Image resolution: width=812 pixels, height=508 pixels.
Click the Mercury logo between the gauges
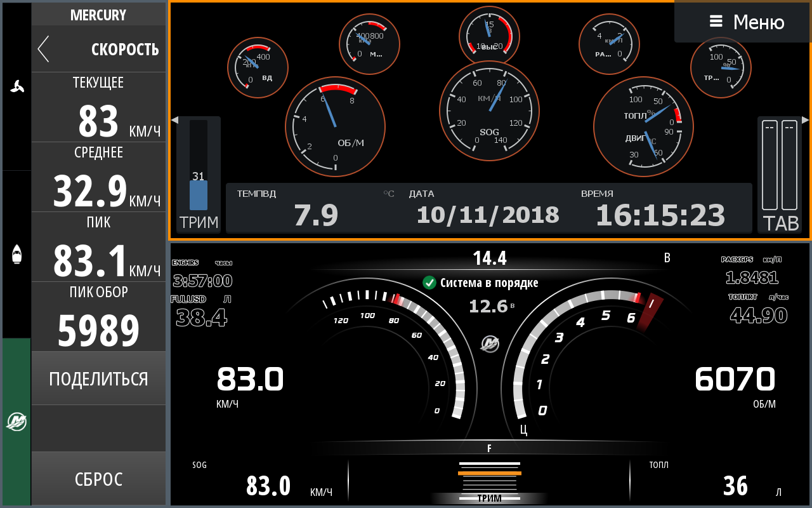coord(489,344)
